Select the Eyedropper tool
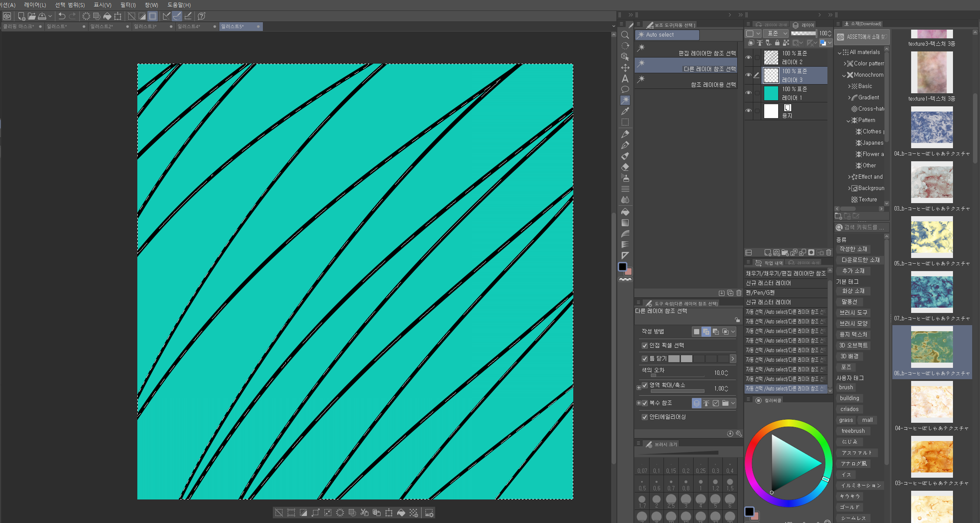Image resolution: width=980 pixels, height=523 pixels. click(625, 111)
